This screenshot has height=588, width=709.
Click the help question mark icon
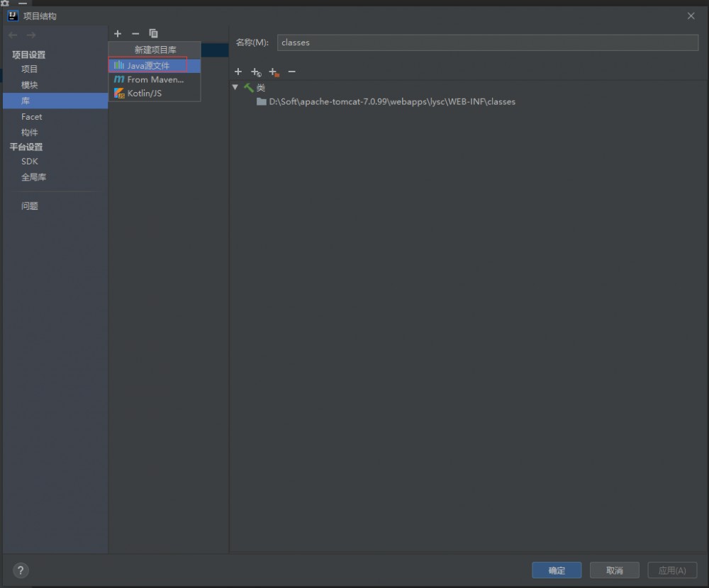click(x=21, y=570)
